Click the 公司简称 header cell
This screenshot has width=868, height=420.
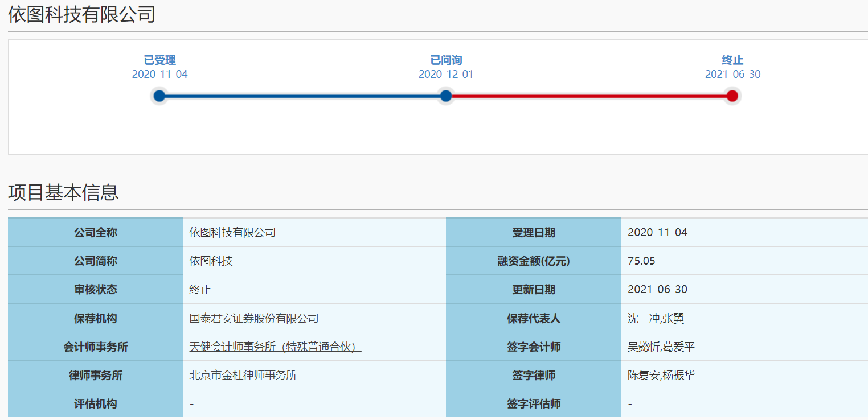[x=96, y=261]
